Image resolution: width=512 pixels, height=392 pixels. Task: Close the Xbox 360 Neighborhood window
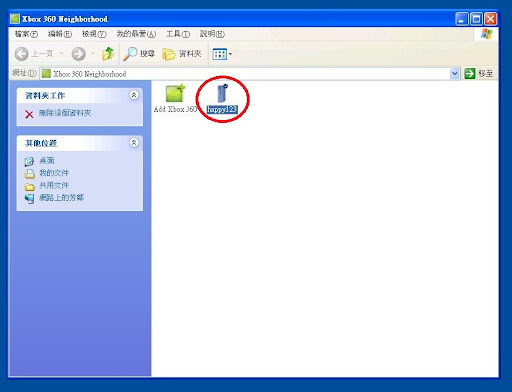pyautogui.click(x=491, y=19)
